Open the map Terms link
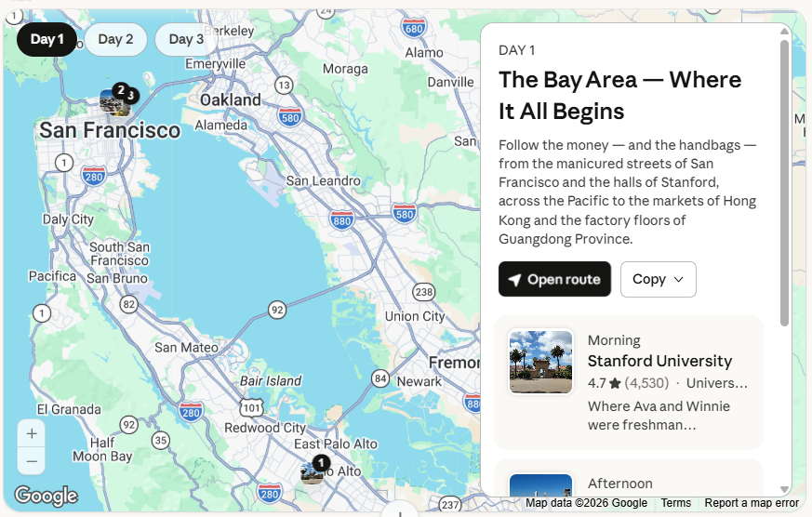This screenshot has width=812, height=517. tap(675, 503)
